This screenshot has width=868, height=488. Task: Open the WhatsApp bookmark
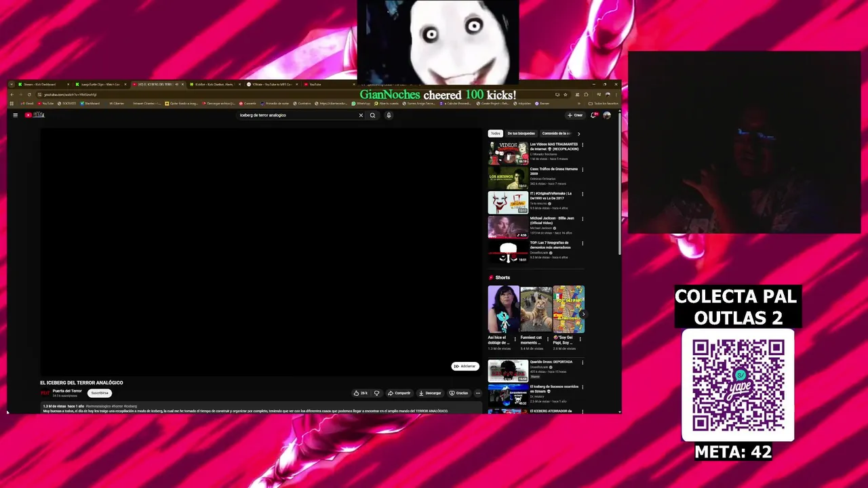(361, 104)
